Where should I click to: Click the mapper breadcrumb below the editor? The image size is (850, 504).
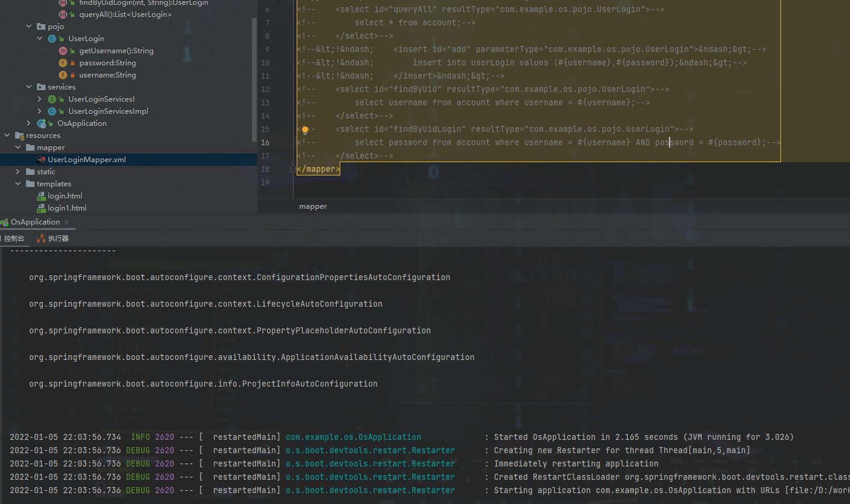pos(312,206)
